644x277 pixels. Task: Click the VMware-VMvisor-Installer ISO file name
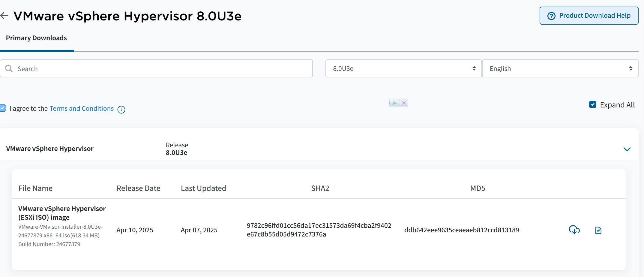(60, 231)
